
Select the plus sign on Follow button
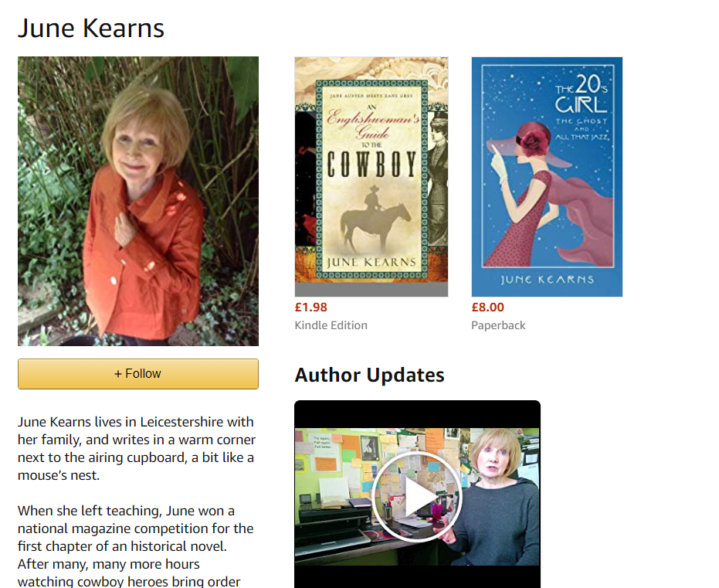[x=118, y=374]
